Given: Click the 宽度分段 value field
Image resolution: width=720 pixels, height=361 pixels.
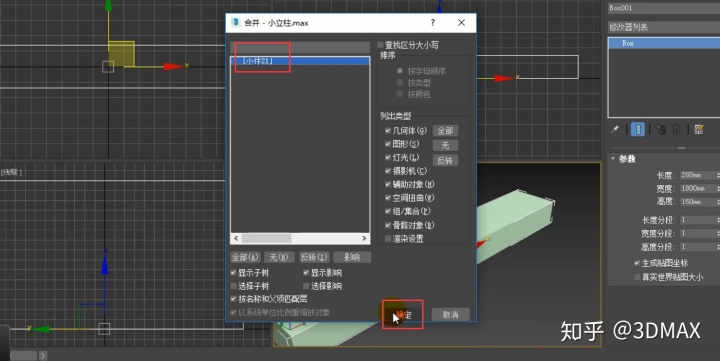Looking at the screenshot, I should (x=697, y=233).
